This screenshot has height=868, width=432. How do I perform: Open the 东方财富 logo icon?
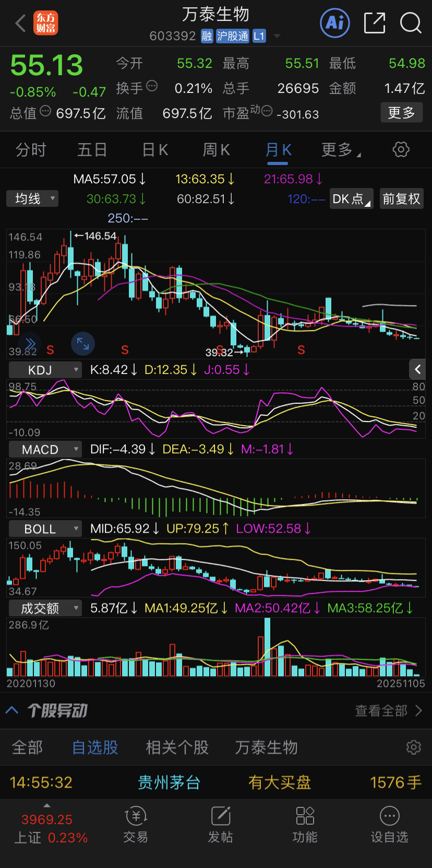click(x=46, y=23)
